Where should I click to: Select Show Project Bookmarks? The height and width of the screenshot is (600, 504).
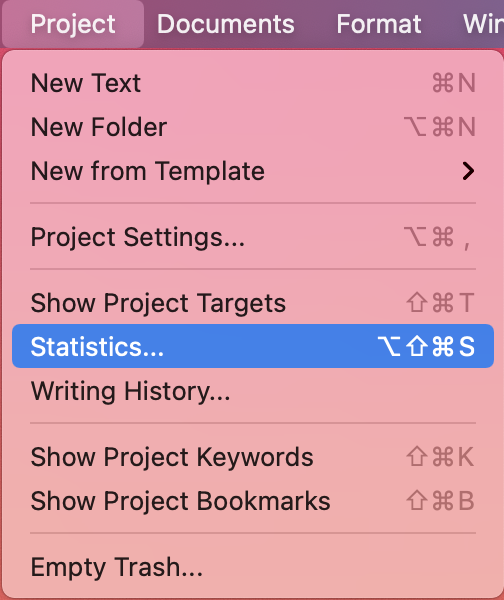(x=253, y=501)
